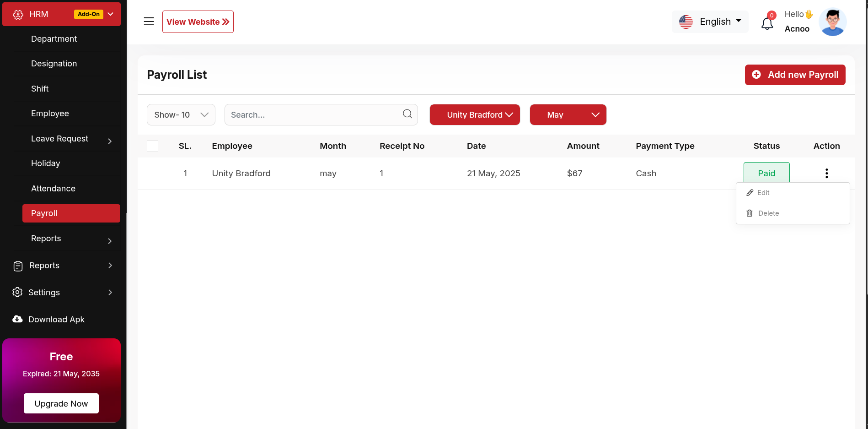Click the user profile avatar
Viewport: 868px width, 429px height.
coord(832,22)
